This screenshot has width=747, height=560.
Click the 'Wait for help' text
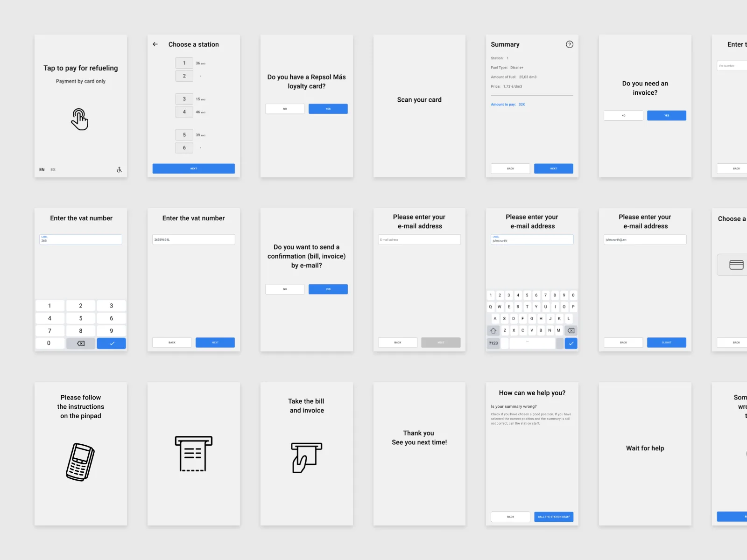645,448
